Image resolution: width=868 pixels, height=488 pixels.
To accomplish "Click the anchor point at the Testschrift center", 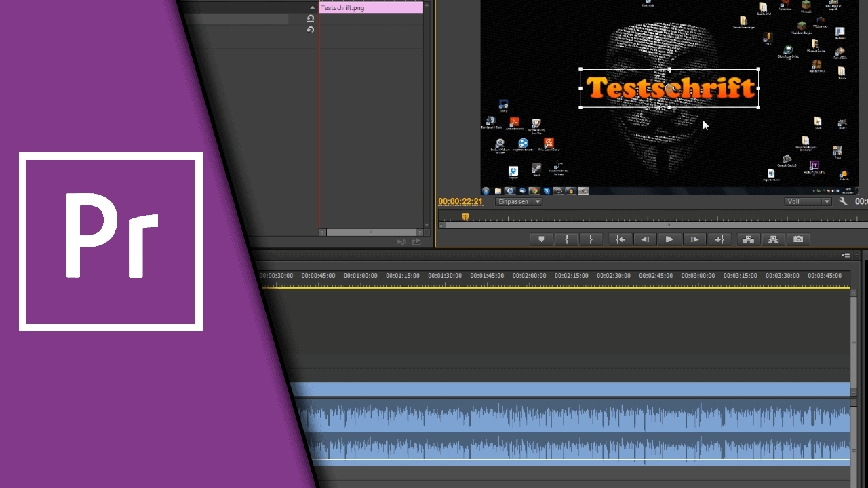I will click(669, 88).
